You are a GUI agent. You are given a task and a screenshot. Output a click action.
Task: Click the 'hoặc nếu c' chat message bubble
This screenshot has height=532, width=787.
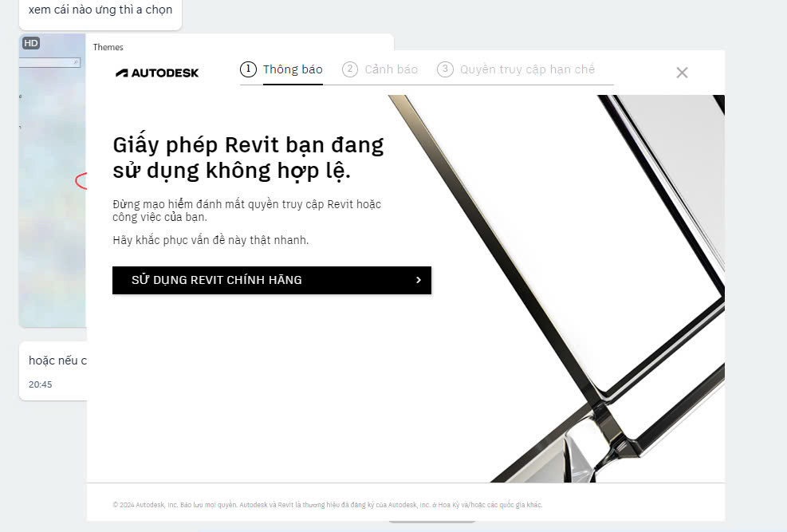click(57, 361)
